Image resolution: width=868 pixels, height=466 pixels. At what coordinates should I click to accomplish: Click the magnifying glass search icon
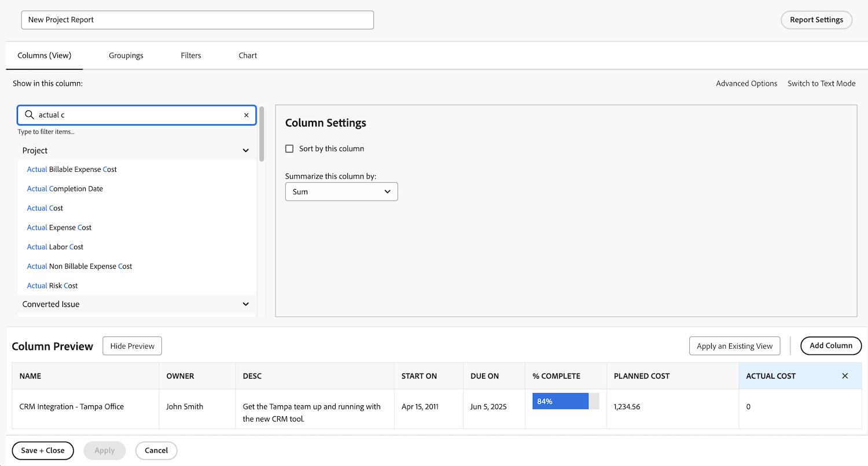pos(30,115)
